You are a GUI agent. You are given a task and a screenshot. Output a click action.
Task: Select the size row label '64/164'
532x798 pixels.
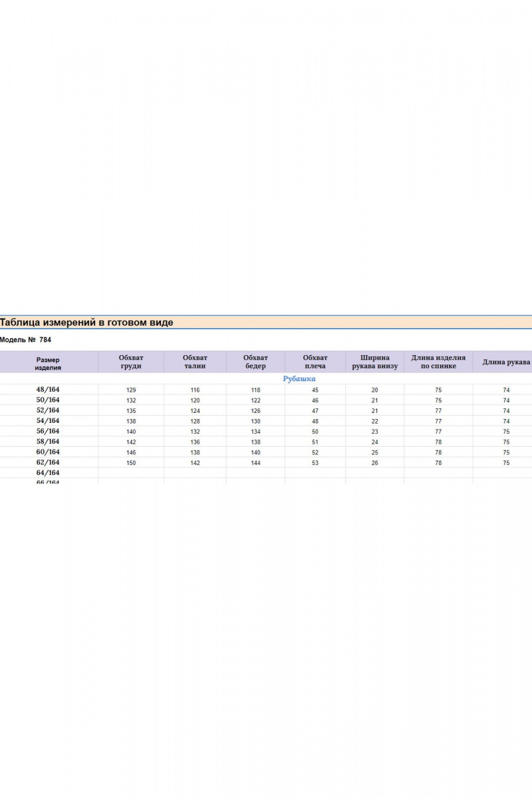48,473
